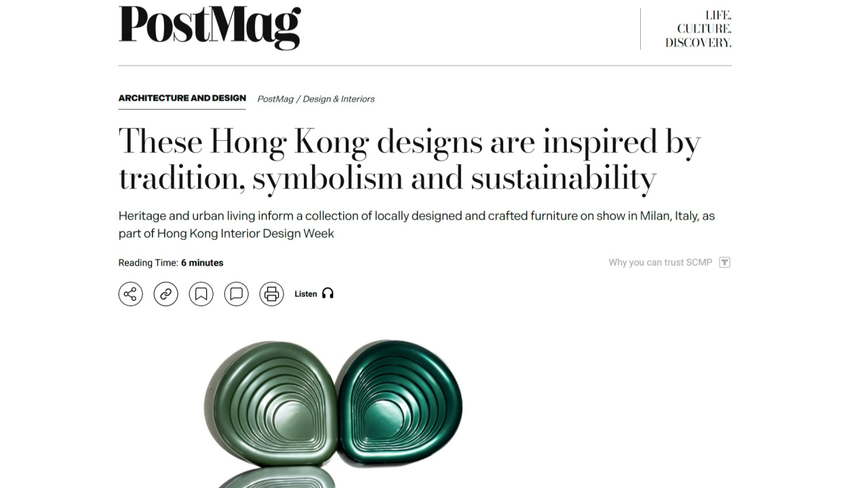Click the SCMP trust badge icon

click(x=724, y=262)
